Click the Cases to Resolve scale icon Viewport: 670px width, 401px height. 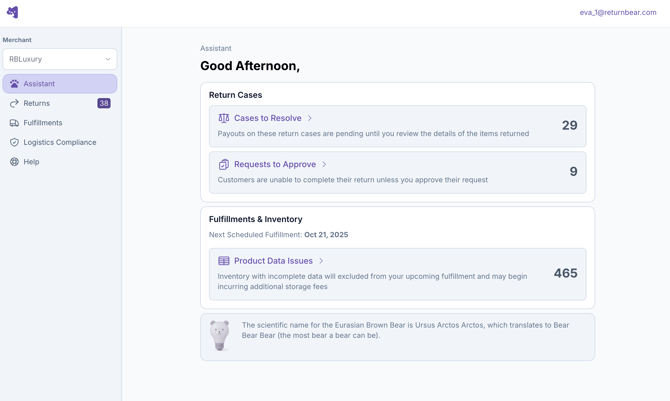(x=224, y=118)
